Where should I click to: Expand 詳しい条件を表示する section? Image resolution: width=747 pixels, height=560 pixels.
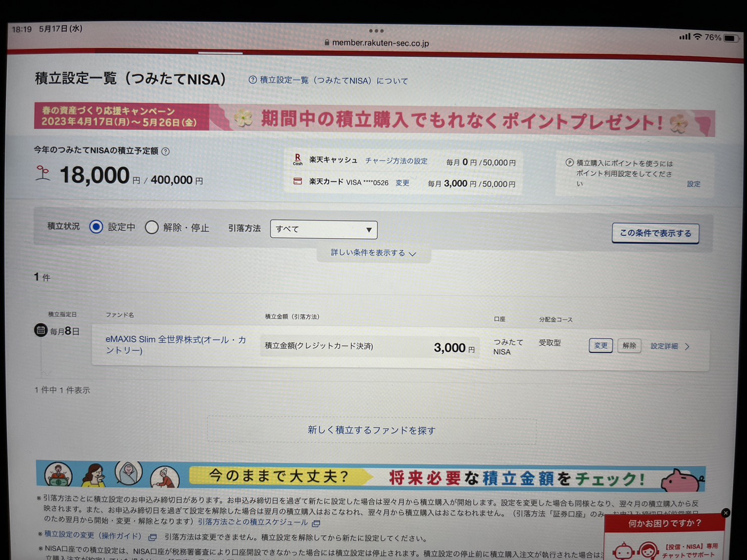click(373, 253)
